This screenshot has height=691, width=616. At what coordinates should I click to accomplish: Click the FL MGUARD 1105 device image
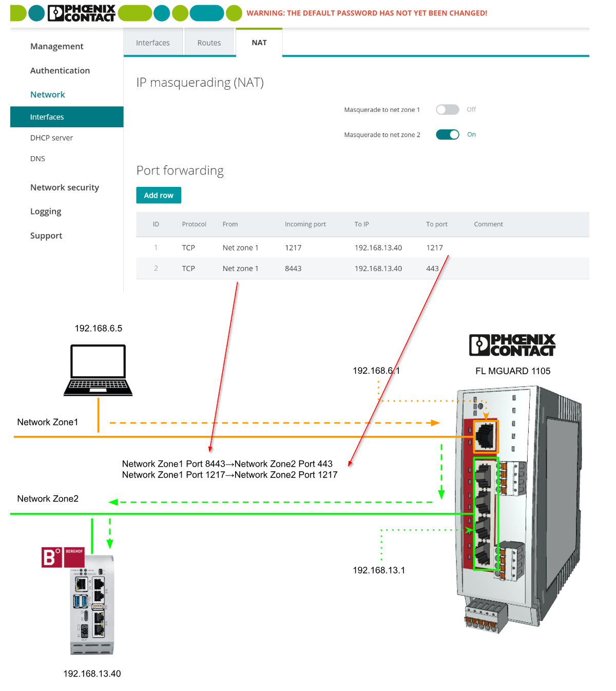click(x=518, y=509)
